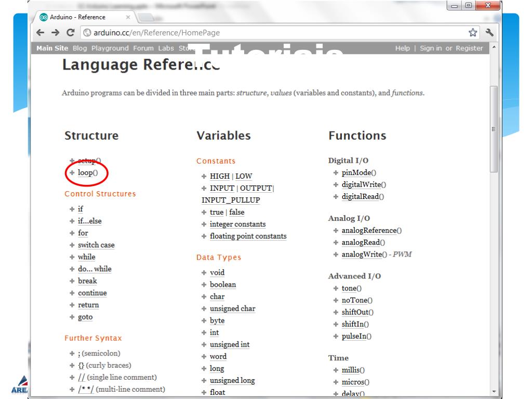The image size is (532, 399).
Task: Open a new tab beside Arduino tab
Action: [146, 17]
